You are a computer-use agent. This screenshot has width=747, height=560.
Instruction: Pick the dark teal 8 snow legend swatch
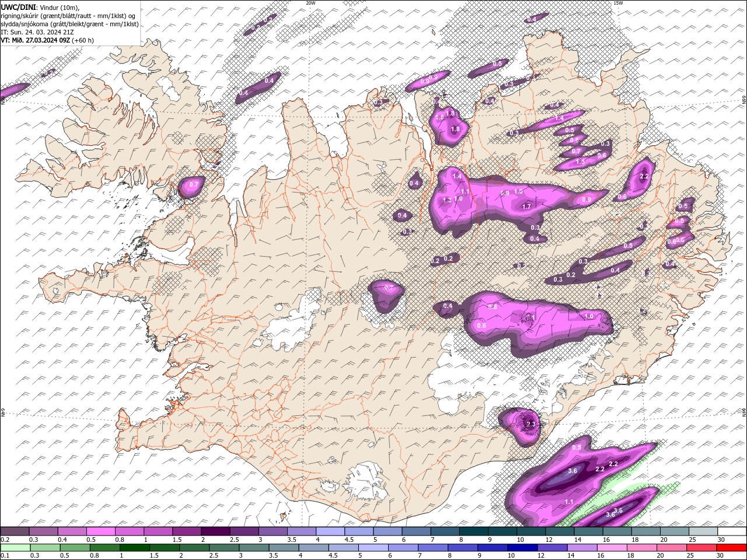click(474, 531)
